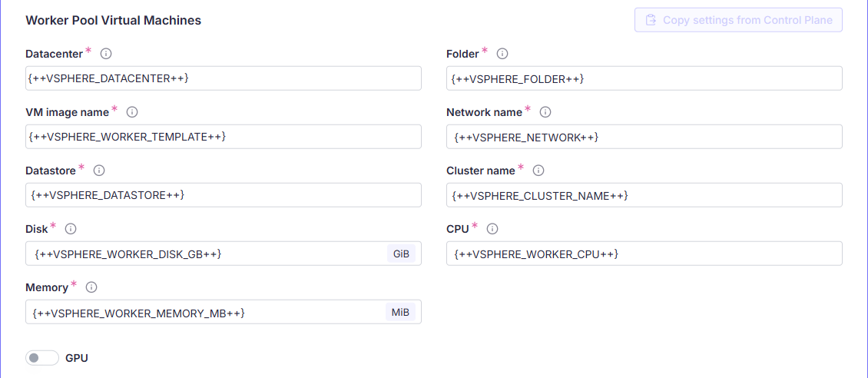This screenshot has width=868, height=378.
Task: Click the CPU count input field
Action: click(644, 254)
